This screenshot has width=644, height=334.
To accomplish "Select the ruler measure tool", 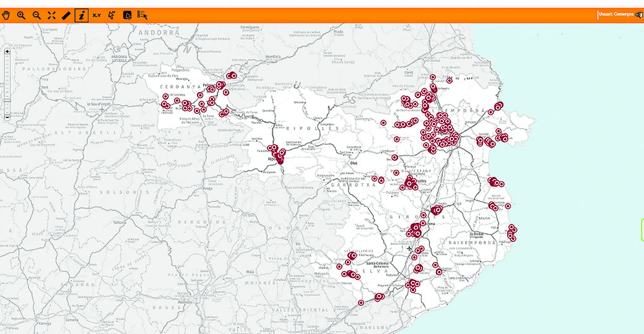I will click(66, 15).
